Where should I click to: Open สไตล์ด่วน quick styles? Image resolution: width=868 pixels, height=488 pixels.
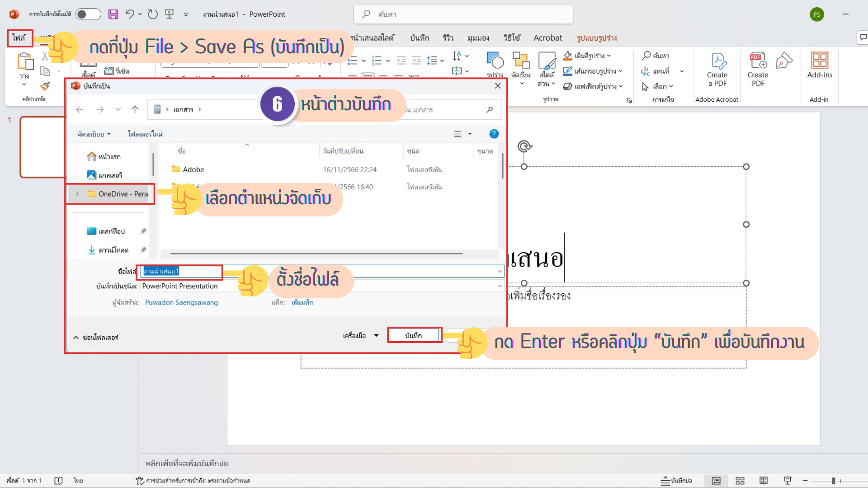547,69
